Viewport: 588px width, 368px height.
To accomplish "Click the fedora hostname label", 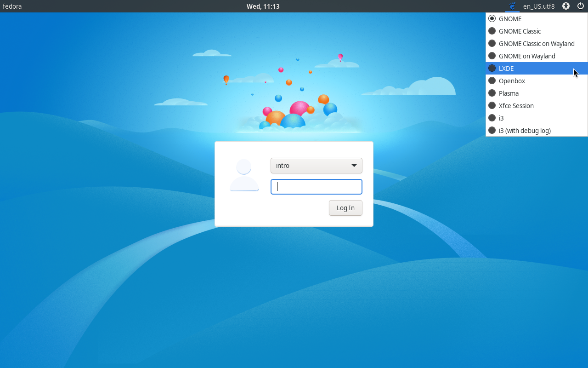I will (x=12, y=6).
